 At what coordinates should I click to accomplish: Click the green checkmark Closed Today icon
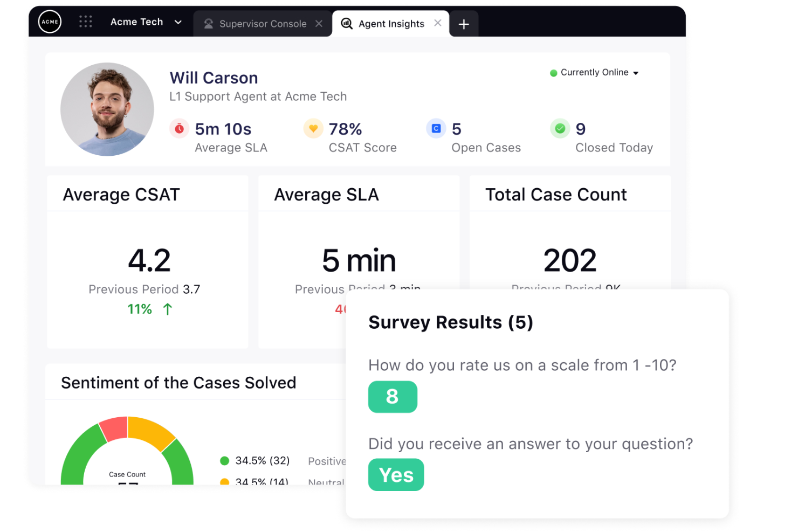[560, 129]
